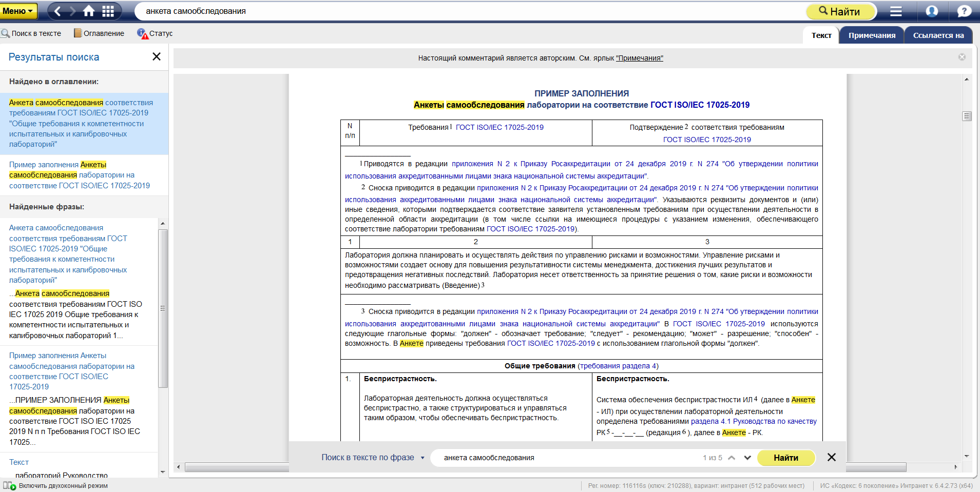Click the horizontal scrollbar thumb
This screenshot has width=980, height=492.
[545, 467]
